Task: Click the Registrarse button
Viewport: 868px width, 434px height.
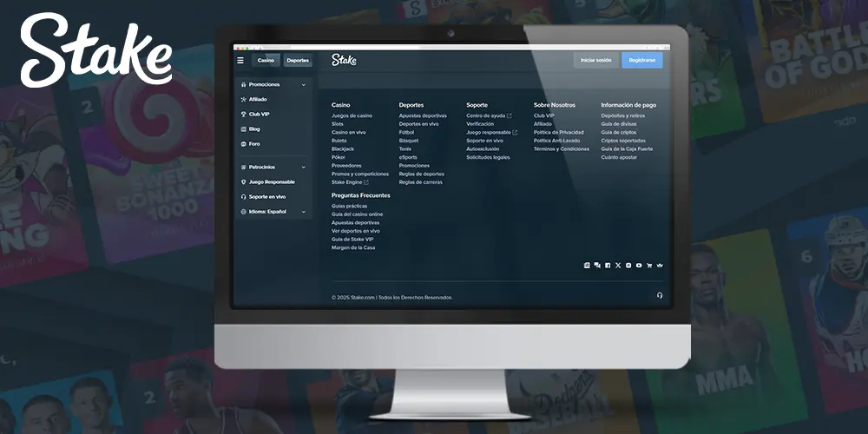Action: [642, 60]
